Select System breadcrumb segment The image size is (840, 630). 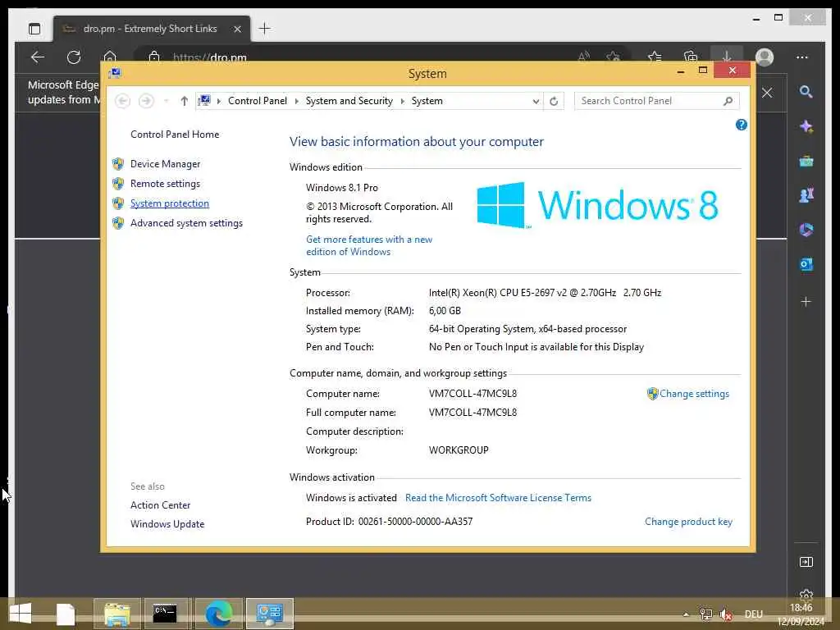[427, 101]
